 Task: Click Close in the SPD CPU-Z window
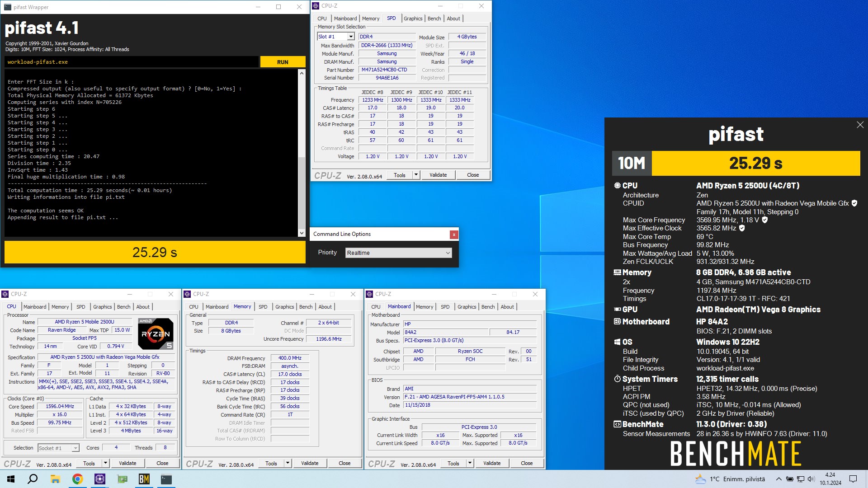[473, 175]
